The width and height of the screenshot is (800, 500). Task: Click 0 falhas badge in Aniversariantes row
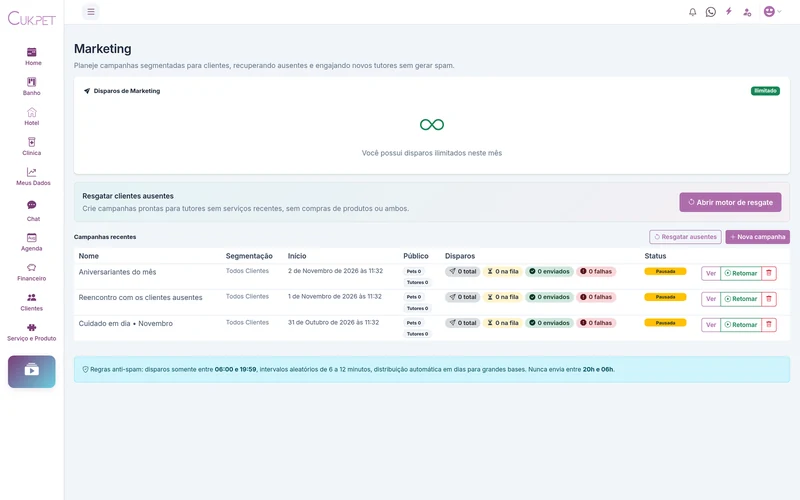point(596,271)
